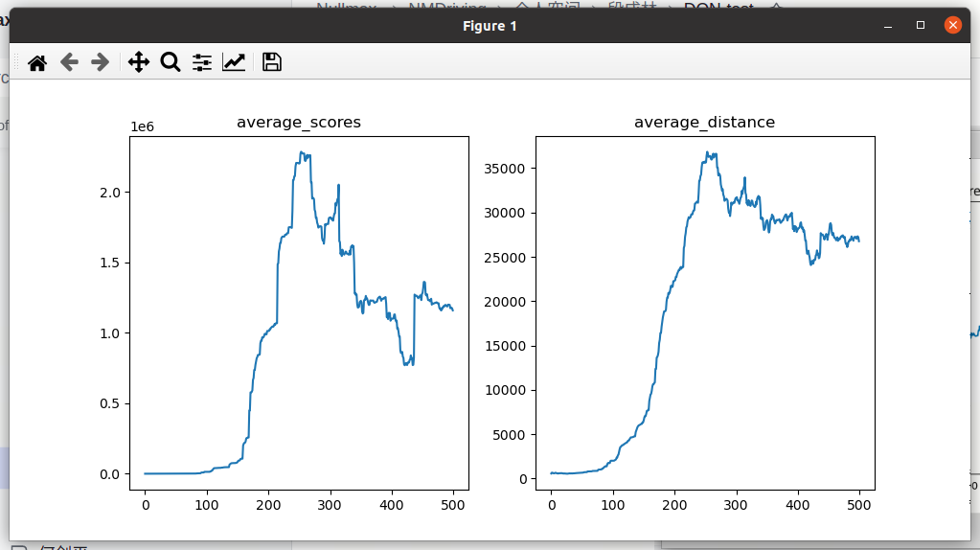980x550 pixels.
Task: Click the average_scores plot title
Action: pyautogui.click(x=299, y=122)
